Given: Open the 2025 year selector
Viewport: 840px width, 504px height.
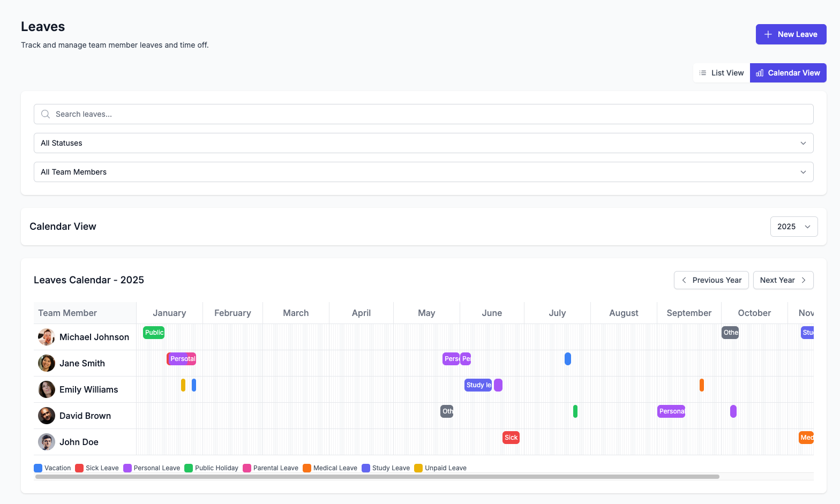Looking at the screenshot, I should (793, 227).
